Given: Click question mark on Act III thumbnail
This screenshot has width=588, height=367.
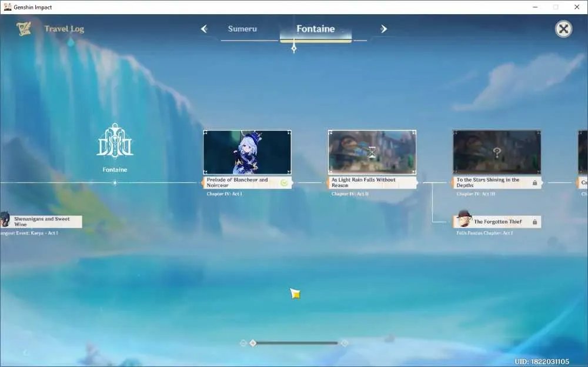Looking at the screenshot, I should coord(497,153).
